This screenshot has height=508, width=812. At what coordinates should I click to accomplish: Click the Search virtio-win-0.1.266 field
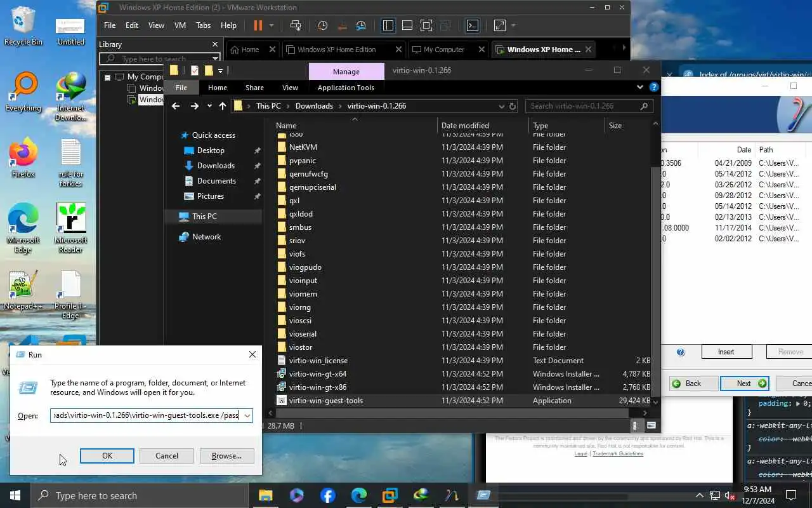coord(589,106)
